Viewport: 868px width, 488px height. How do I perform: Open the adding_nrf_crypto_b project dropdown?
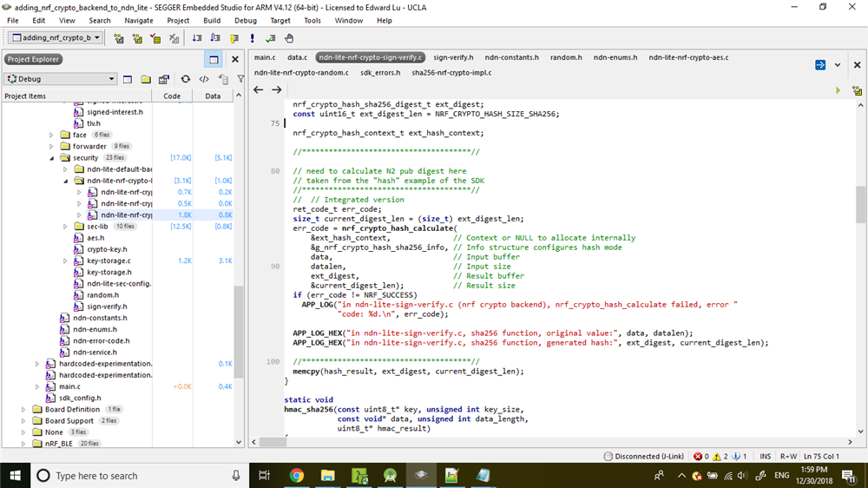56,37
